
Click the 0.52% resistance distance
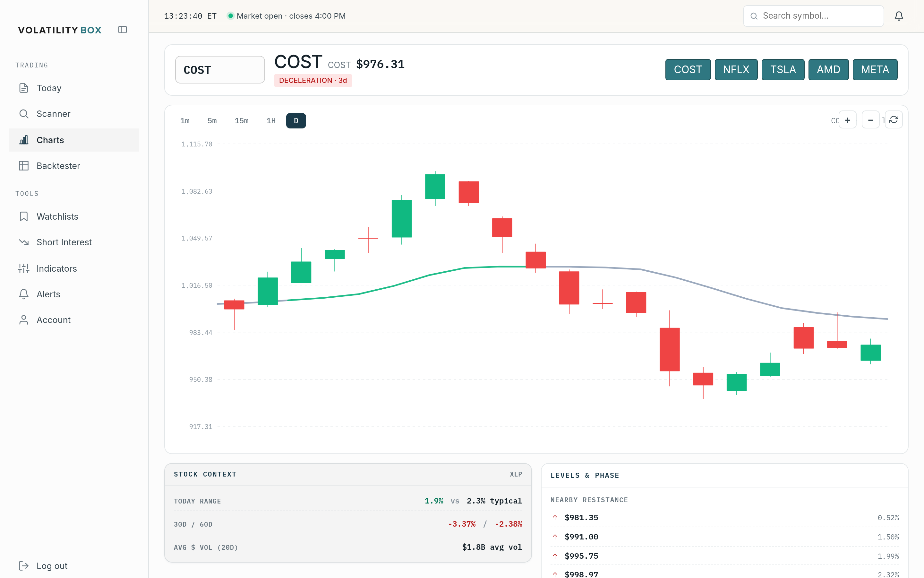pos(888,518)
